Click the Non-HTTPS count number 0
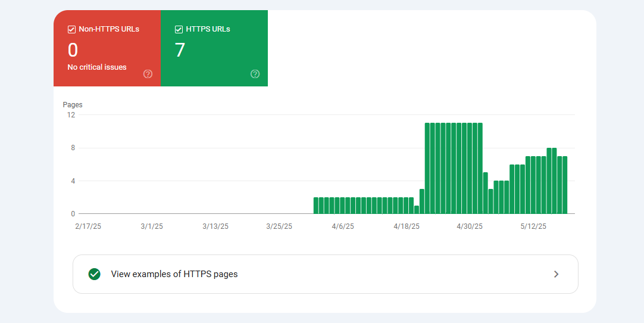The height and width of the screenshot is (323, 644). coord(73,50)
